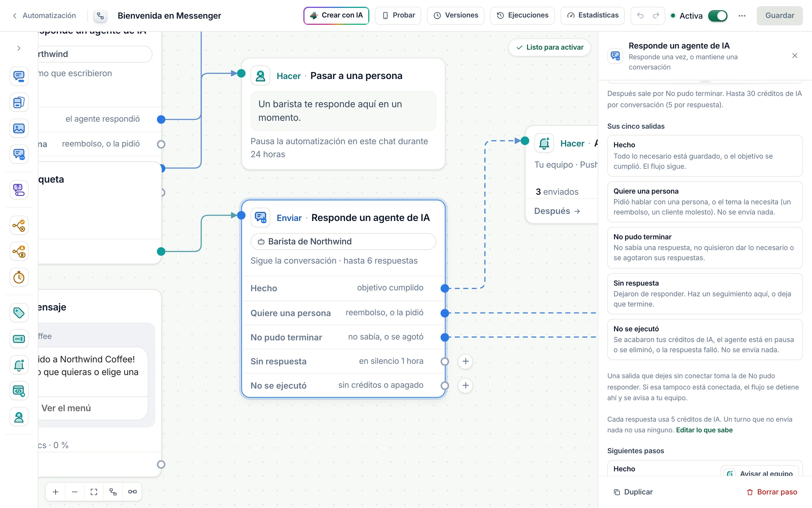
Task: Select the AI agent reply icon in the sidebar
Action: pyautogui.click(x=19, y=154)
